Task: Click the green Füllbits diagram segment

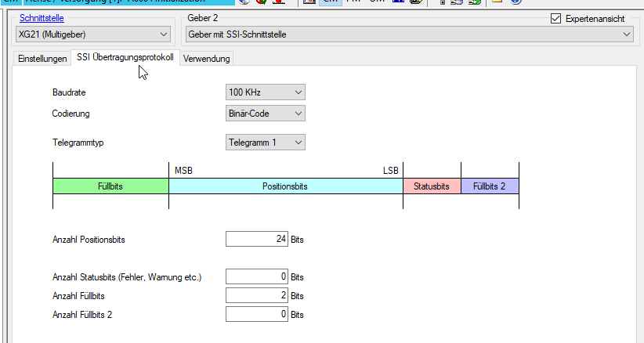Action: [110, 186]
